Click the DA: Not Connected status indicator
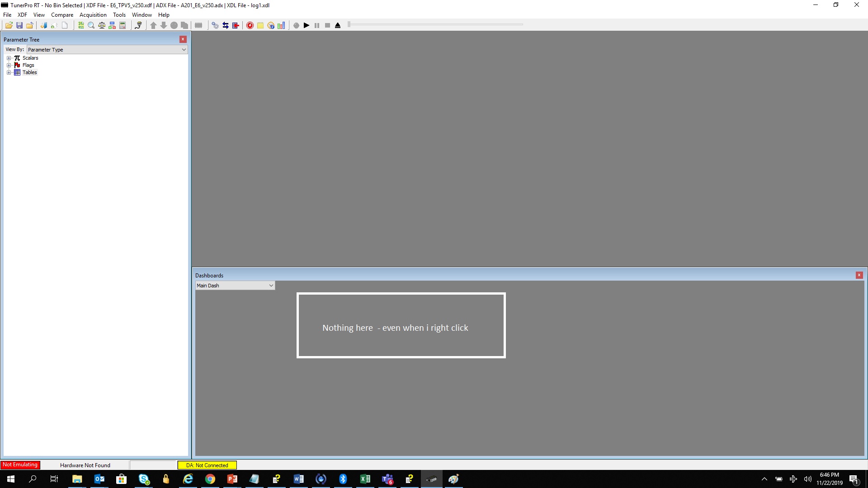 tap(207, 465)
